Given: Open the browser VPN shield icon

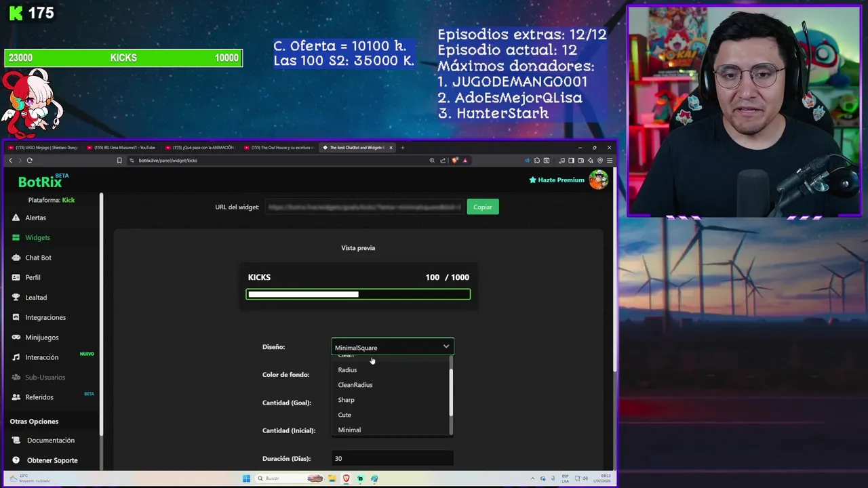Looking at the screenshot, I should pyautogui.click(x=600, y=161).
